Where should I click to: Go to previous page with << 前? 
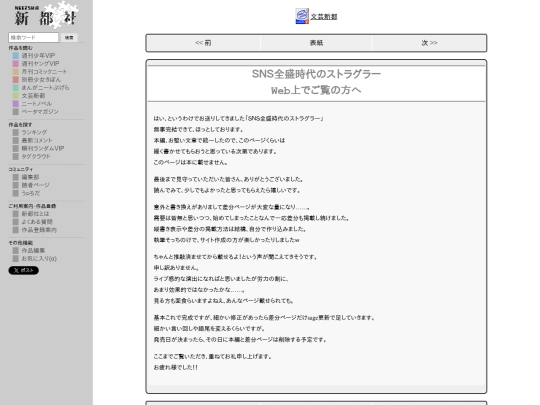pos(203,43)
